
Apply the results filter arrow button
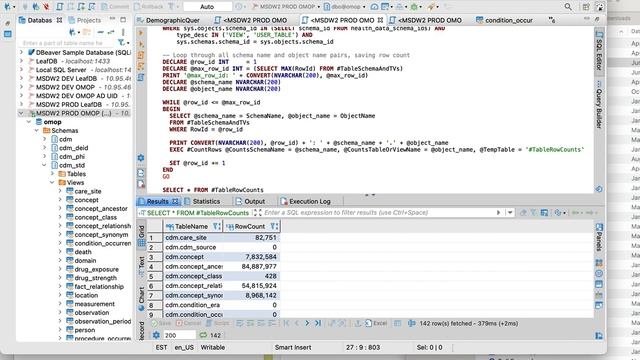(x=498, y=213)
